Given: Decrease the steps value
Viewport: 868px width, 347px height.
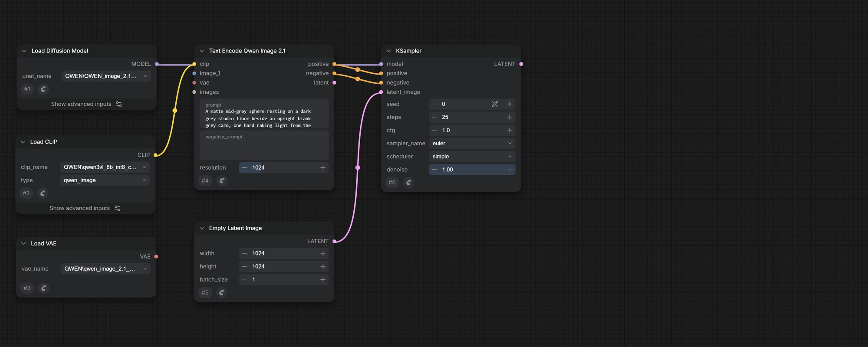Looking at the screenshot, I should pyautogui.click(x=434, y=117).
